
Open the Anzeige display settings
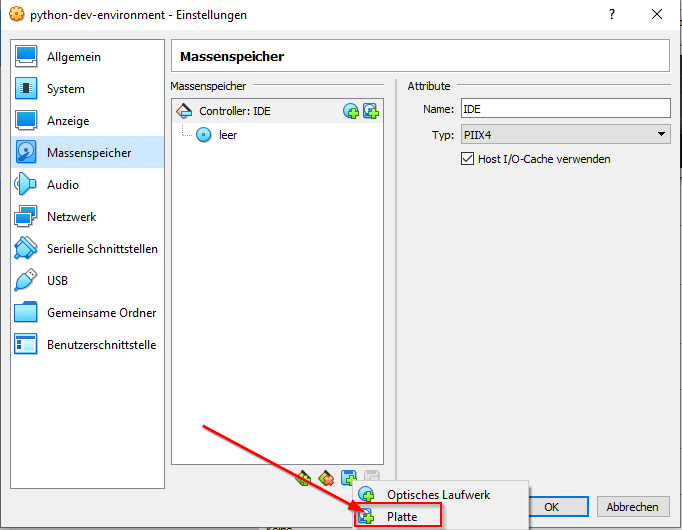87,120
